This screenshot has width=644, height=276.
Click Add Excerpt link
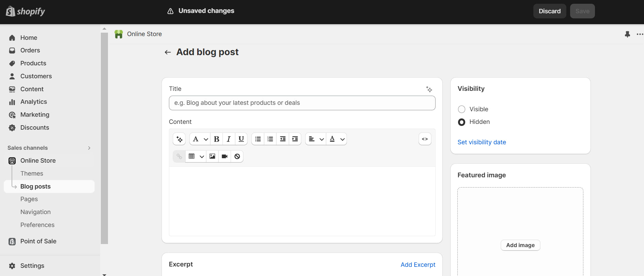pos(418,265)
